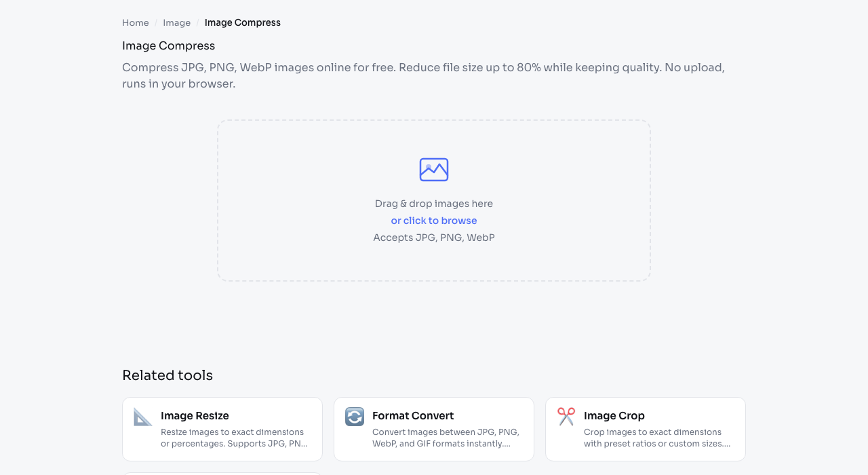The height and width of the screenshot is (475, 868).
Task: Click the 'Drag & drop images here' text
Action: pos(434,204)
